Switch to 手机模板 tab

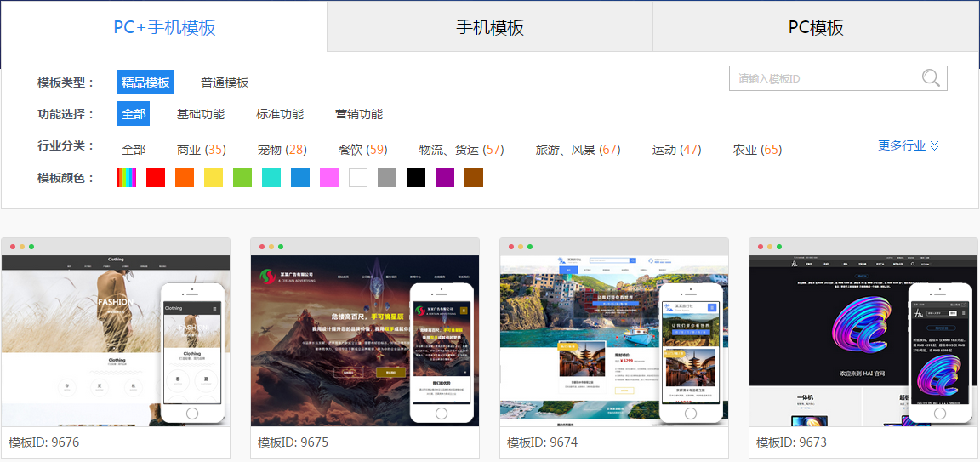coord(490,27)
